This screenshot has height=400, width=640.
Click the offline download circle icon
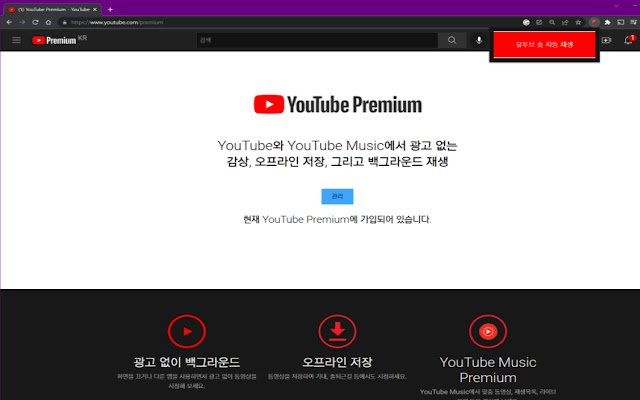(x=337, y=331)
